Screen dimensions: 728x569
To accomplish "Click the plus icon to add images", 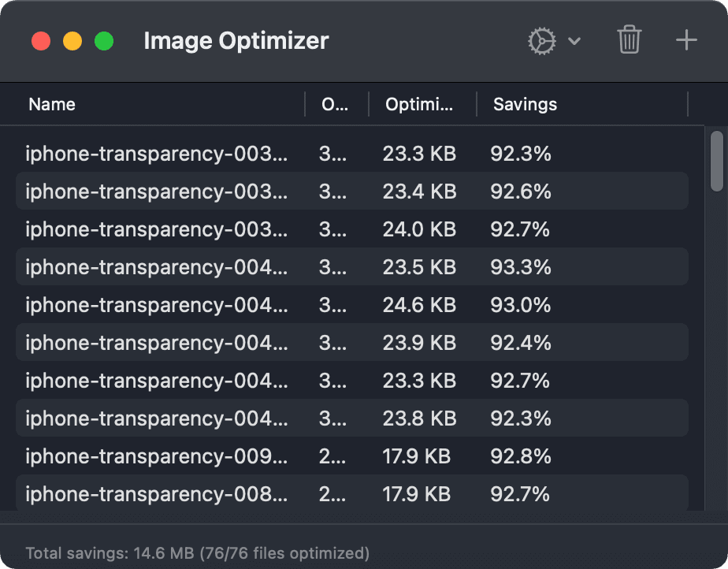I will [685, 40].
